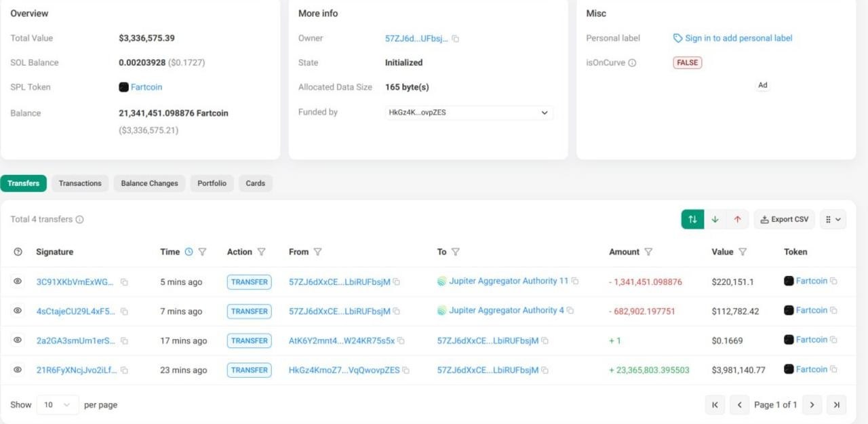Screen dimensions: 868x424
Task: Toggle details eye for 2a2GA3smUm1erS transfer
Action: (x=18, y=341)
